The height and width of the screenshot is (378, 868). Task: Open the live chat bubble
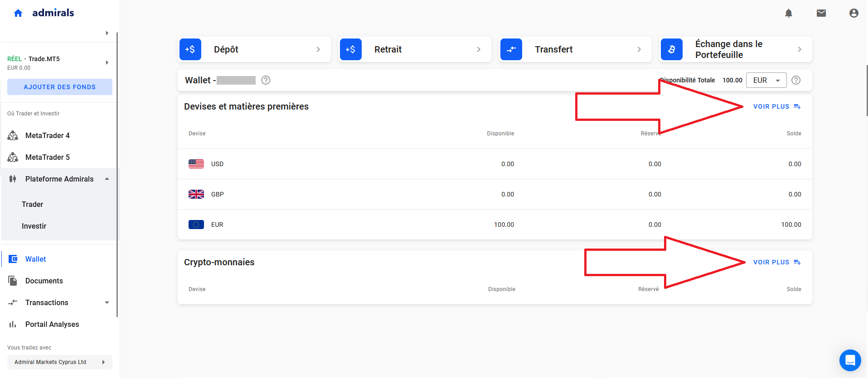[850, 360]
